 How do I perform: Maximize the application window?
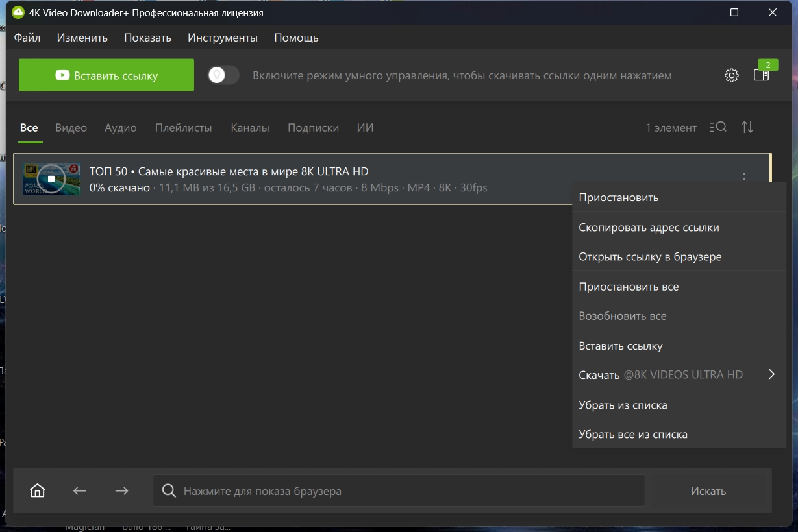[x=734, y=12]
